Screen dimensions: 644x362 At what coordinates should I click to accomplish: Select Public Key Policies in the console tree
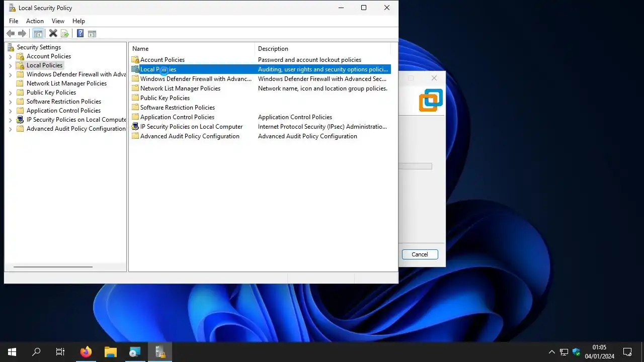pyautogui.click(x=51, y=93)
